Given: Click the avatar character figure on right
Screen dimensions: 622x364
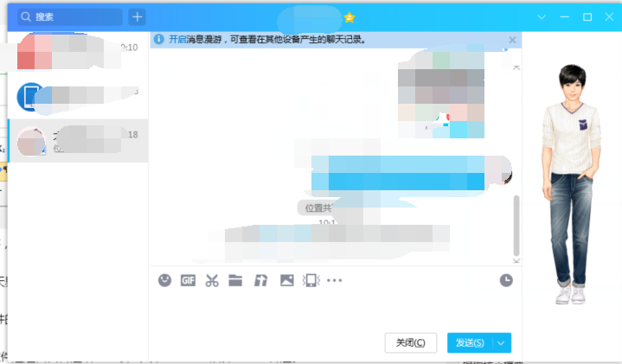Looking at the screenshot, I should pyautogui.click(x=571, y=184).
